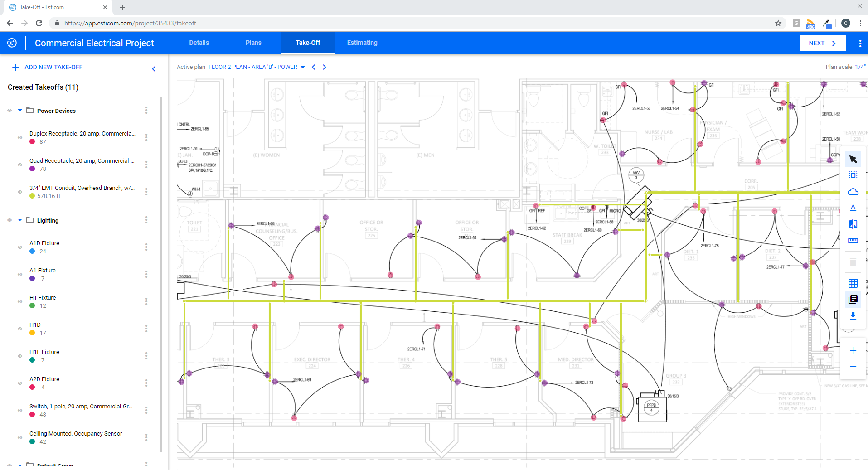Hide the H1E Fixture takeoff
The height and width of the screenshot is (470, 868).
click(20, 356)
